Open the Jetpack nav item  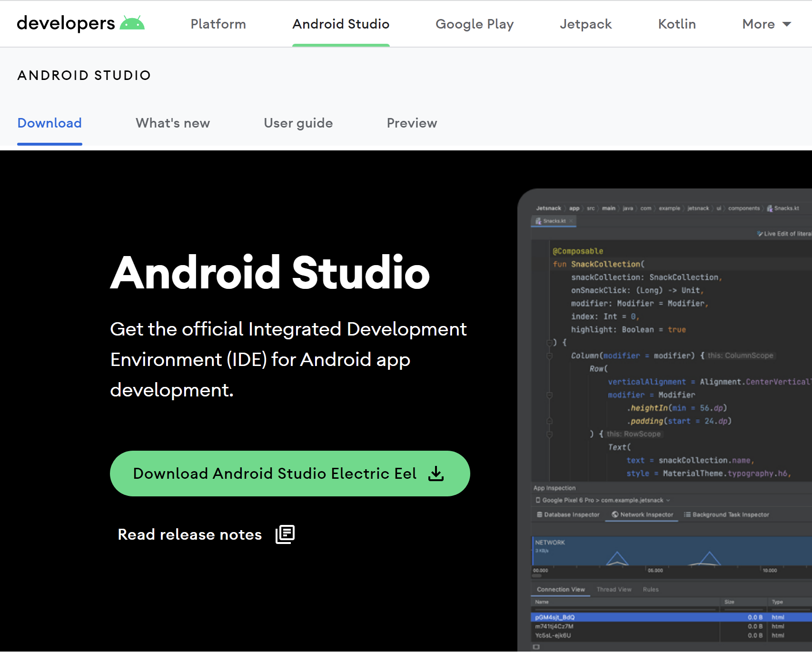click(x=585, y=24)
